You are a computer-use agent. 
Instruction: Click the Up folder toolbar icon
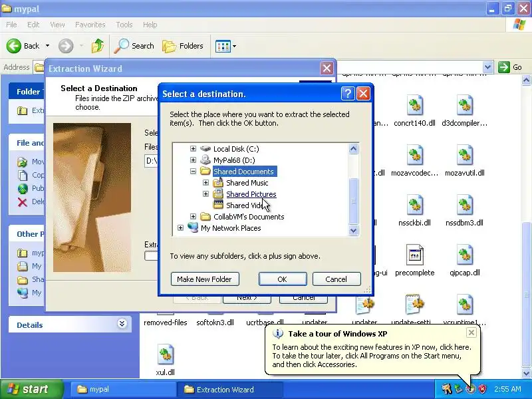(x=97, y=45)
